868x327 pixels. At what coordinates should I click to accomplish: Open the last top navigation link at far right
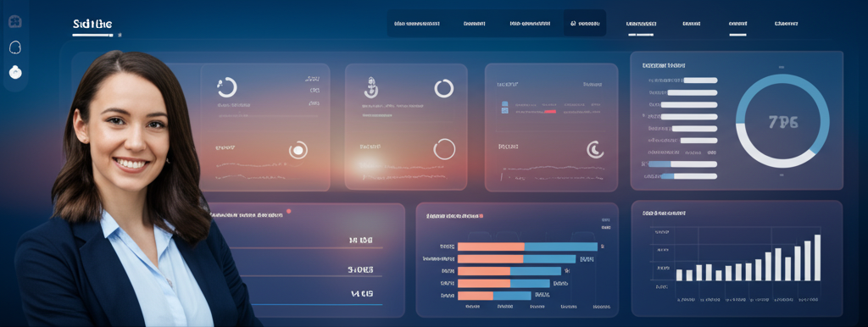(x=786, y=24)
